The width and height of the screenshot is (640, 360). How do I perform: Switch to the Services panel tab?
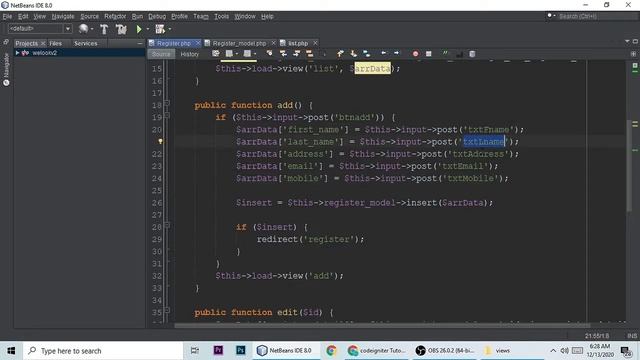pos(86,43)
